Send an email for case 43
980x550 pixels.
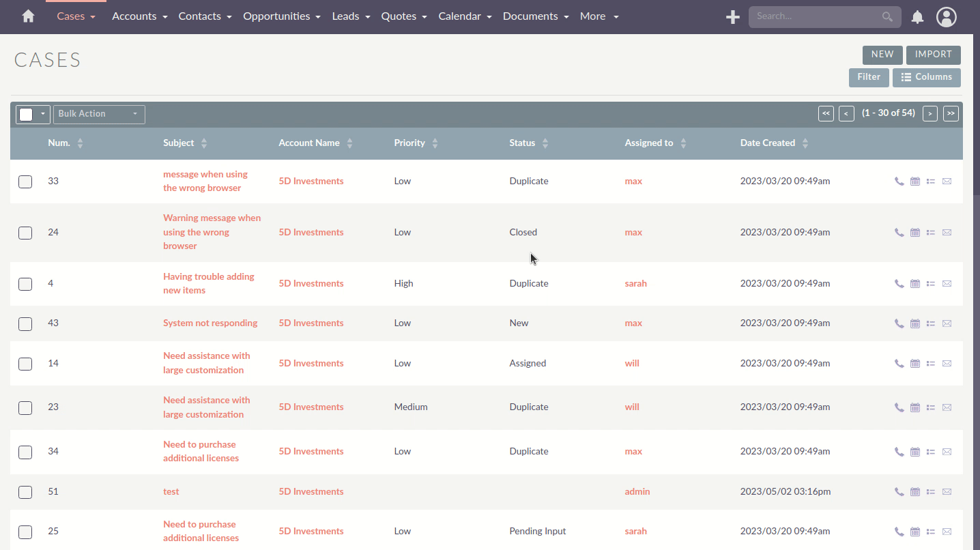[x=947, y=323]
